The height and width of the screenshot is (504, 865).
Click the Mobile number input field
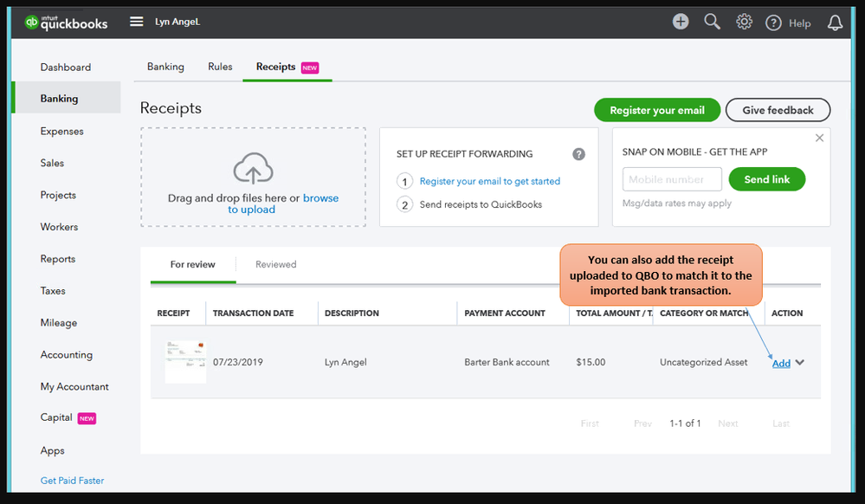672,179
